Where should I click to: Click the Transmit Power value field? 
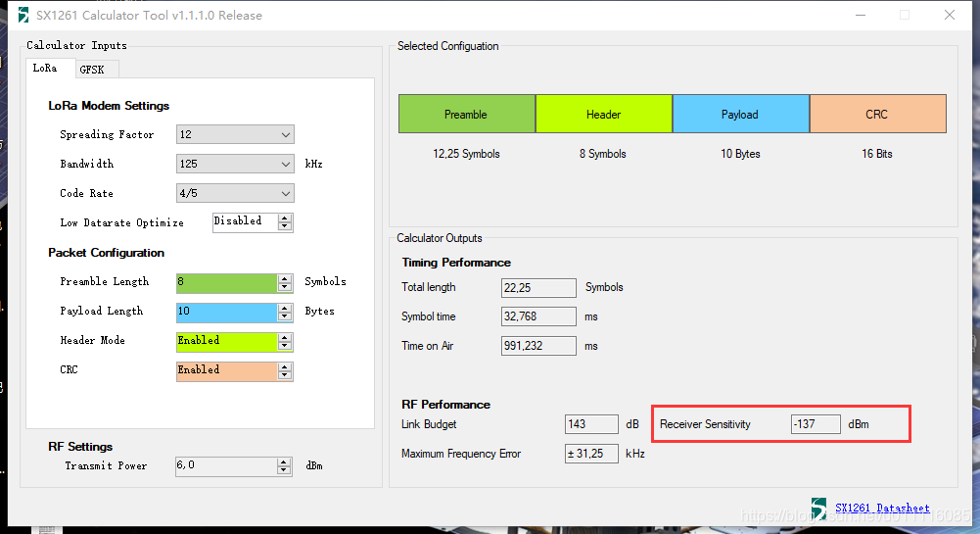(226, 466)
